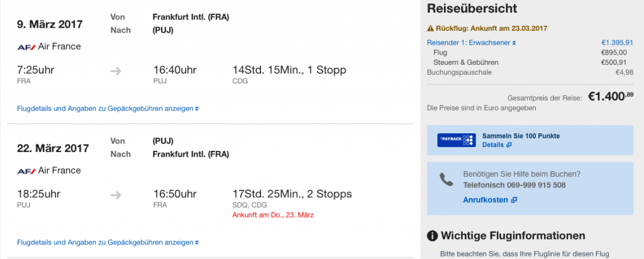Open the PAYBACK Details link
Screen dimensions: 644x259
click(x=493, y=145)
